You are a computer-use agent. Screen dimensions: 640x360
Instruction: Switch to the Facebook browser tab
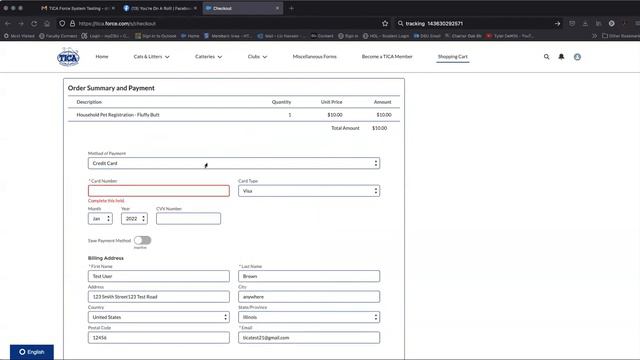[160, 8]
